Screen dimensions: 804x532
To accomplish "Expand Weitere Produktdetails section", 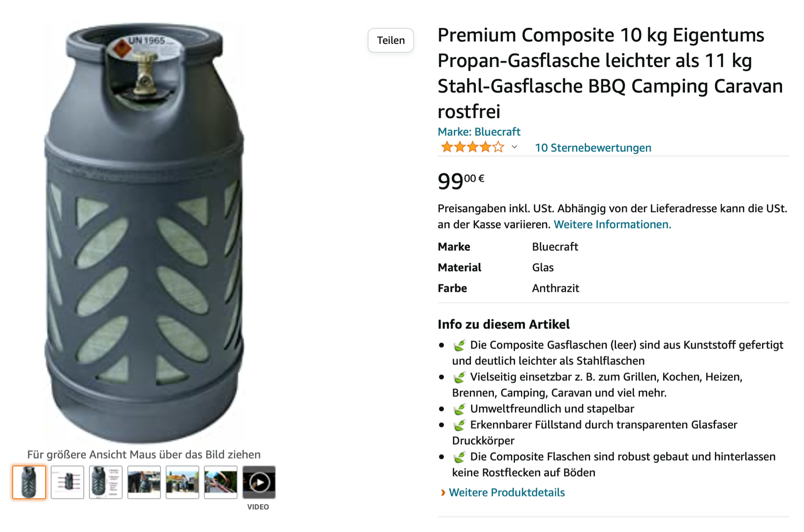I will (x=507, y=492).
